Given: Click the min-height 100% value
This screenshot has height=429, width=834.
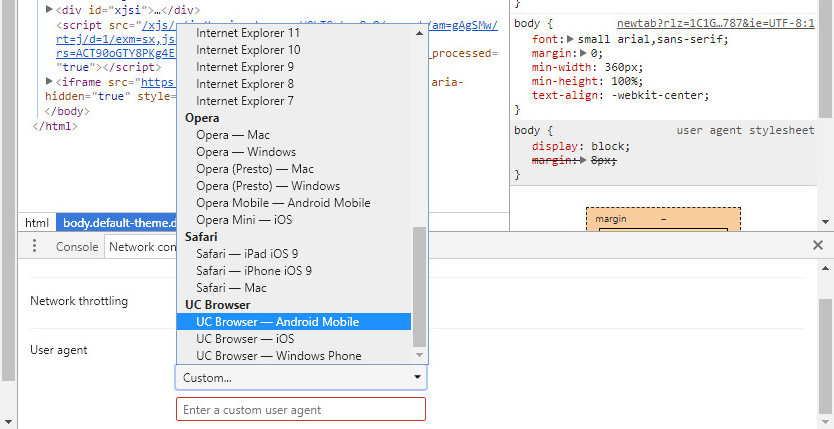Looking at the screenshot, I should [624, 81].
